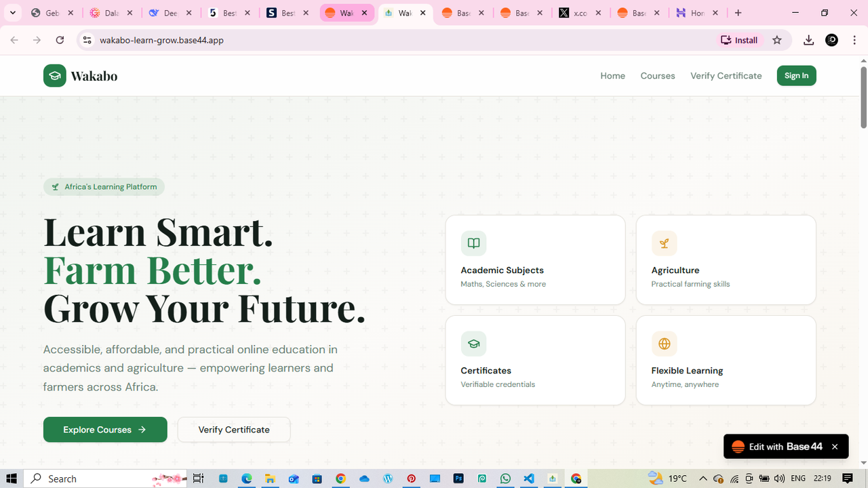The height and width of the screenshot is (488, 868).
Task: Go forward using the browser forward arrow
Action: (37, 40)
